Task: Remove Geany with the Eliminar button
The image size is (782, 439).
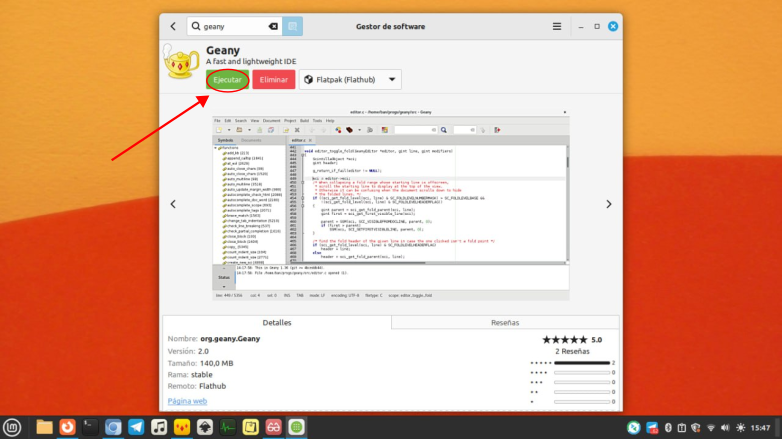Action: (x=274, y=80)
